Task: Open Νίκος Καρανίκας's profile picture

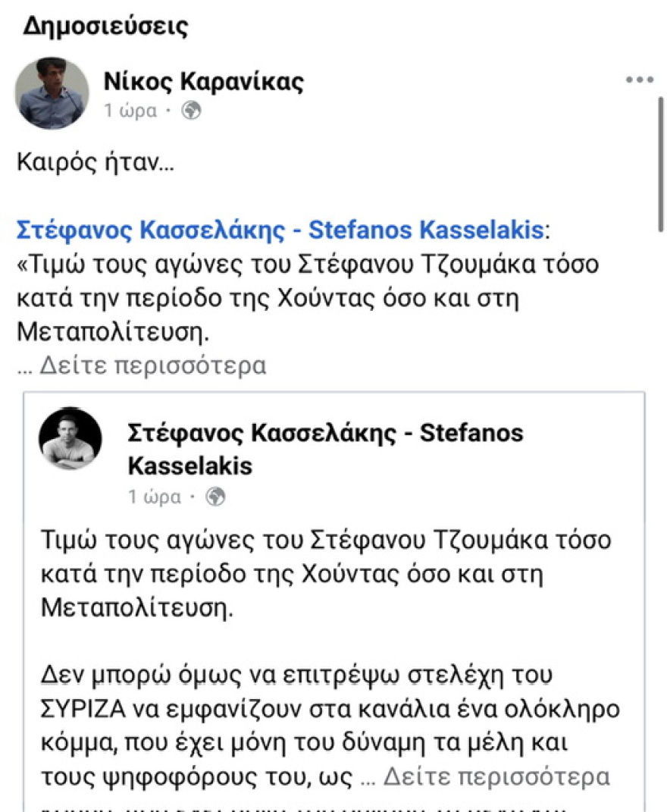Action: [51, 91]
